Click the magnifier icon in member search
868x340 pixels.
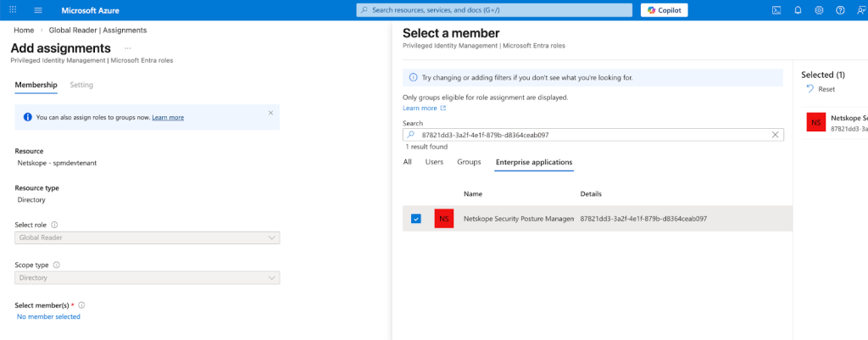pos(411,135)
